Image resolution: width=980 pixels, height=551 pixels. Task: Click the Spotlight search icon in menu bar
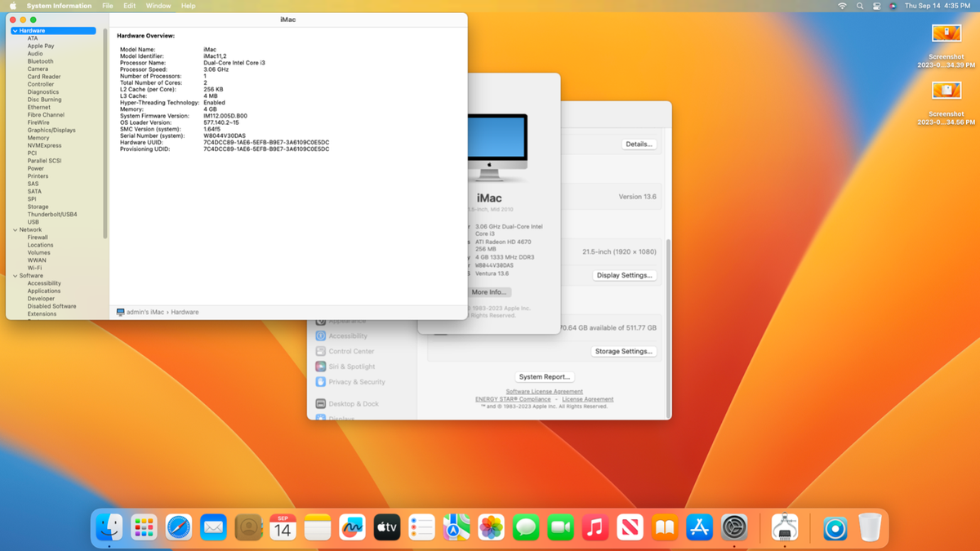[x=859, y=6]
